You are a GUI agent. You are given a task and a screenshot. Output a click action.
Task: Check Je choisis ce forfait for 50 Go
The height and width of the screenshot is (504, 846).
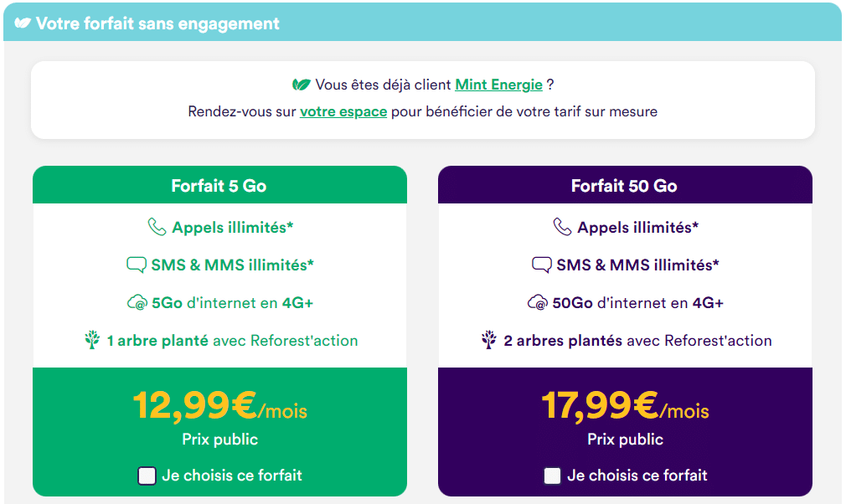pyautogui.click(x=552, y=476)
